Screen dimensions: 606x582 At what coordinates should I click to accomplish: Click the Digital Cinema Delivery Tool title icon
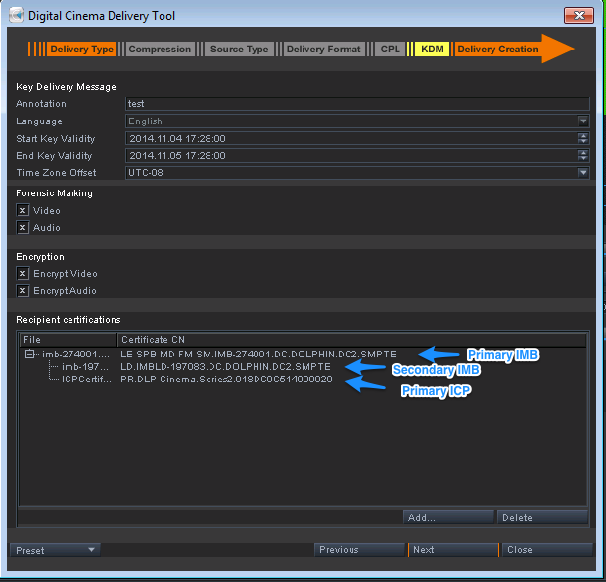[x=15, y=16]
